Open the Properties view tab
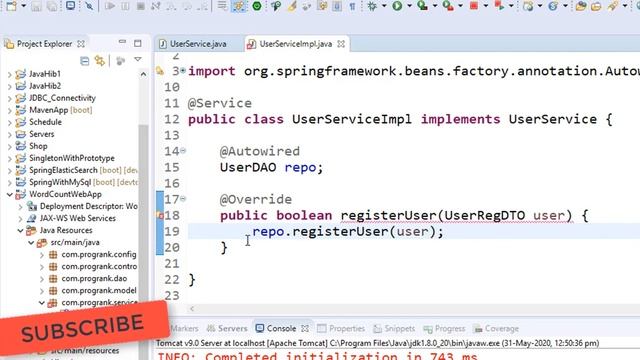 (341, 328)
